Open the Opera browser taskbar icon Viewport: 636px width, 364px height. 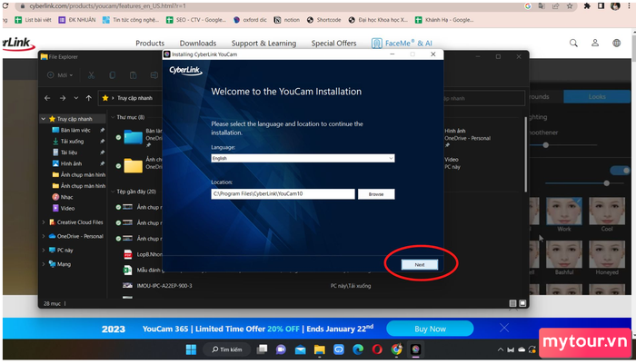point(377,349)
